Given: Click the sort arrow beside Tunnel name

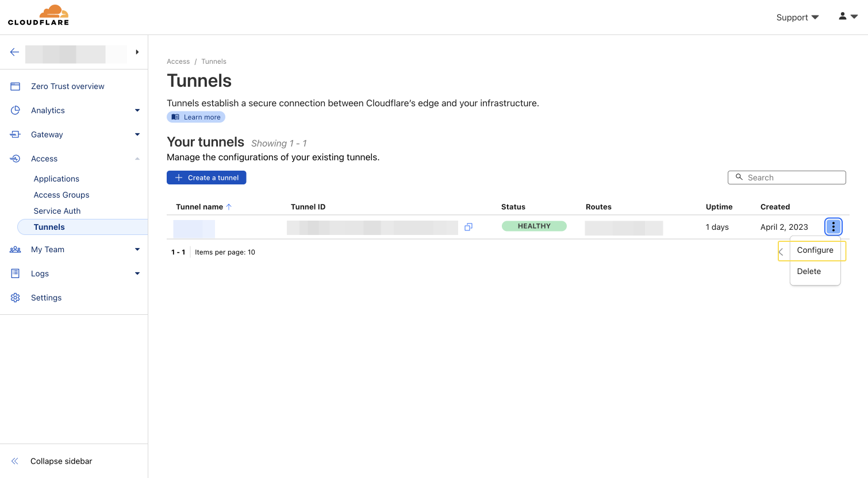Looking at the screenshot, I should click(229, 207).
